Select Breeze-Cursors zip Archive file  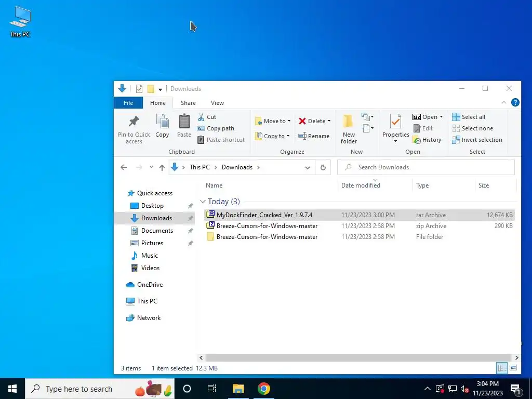tap(360, 226)
